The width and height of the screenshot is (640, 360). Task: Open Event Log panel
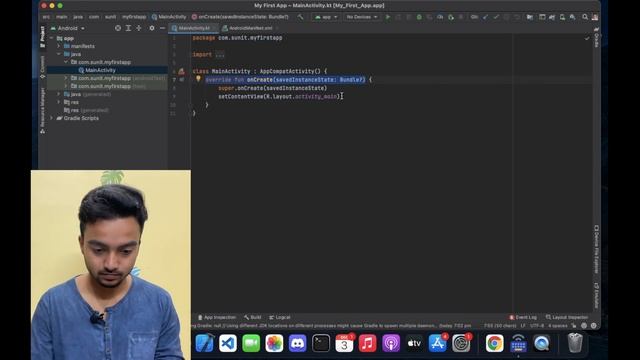point(523,317)
